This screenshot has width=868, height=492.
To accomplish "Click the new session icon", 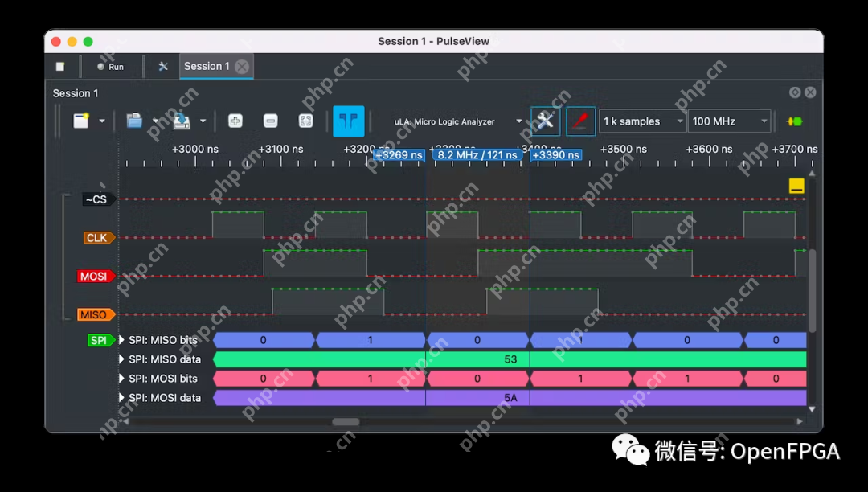I will point(81,121).
